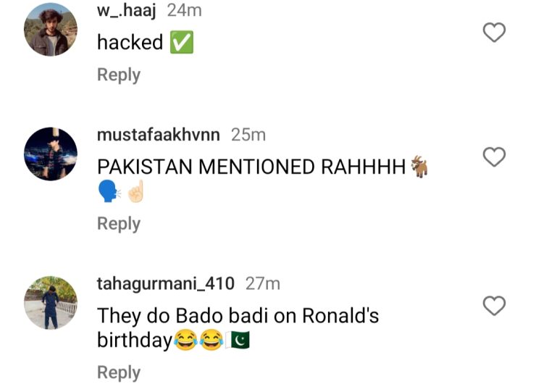Click the 'PAKISTAN MENTIONED RAHHHH' comment text
The image size is (536, 392).
[x=251, y=167]
